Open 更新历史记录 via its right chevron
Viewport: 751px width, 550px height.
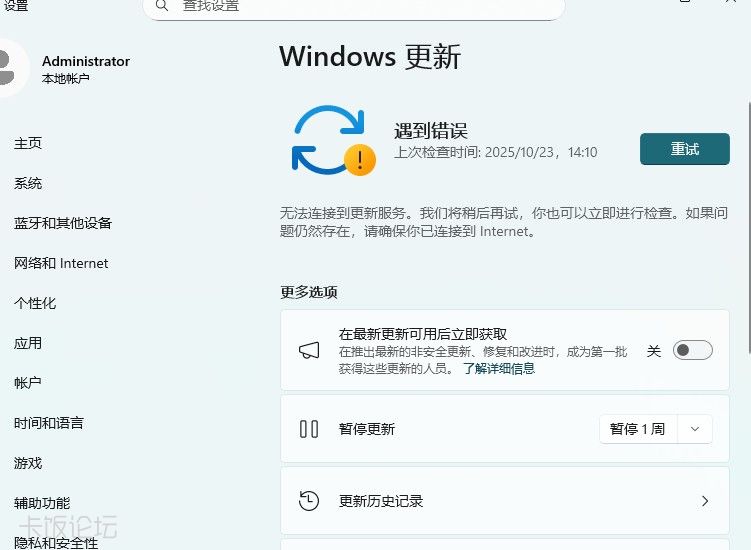tap(705, 501)
